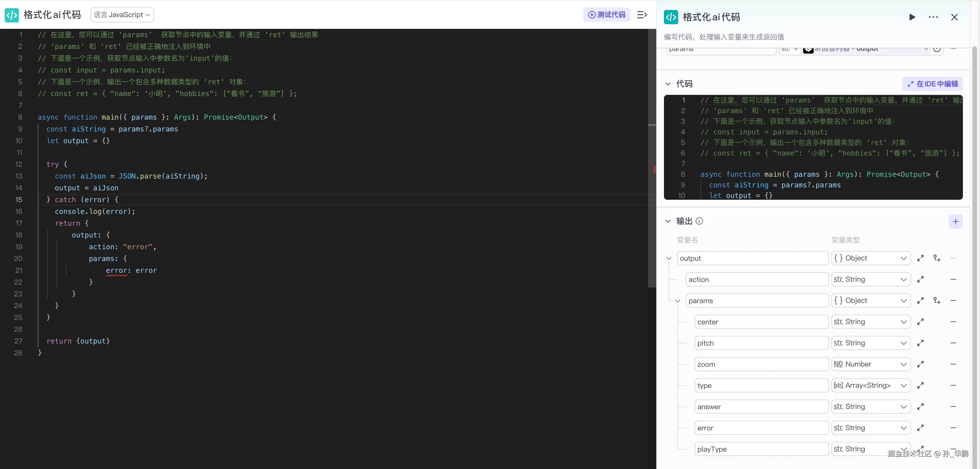Collapse the output variable tree
Screen dimensions: 980x469
[668, 258]
